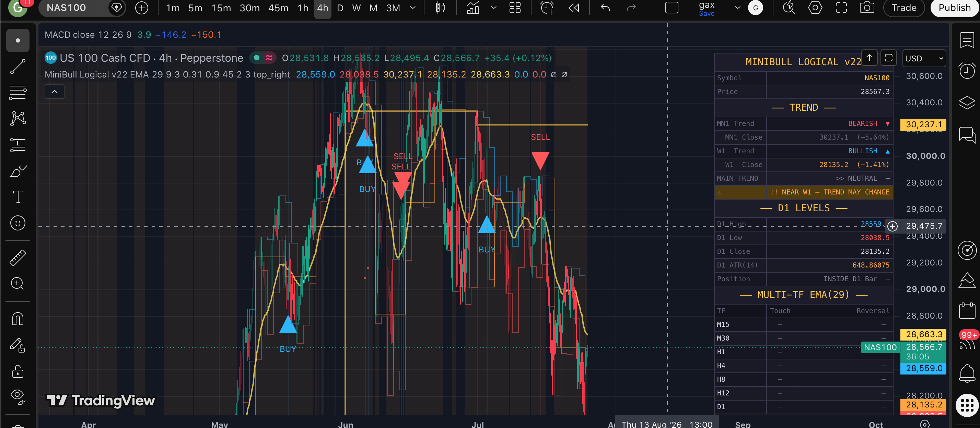Open the USD currency dropdown
980x428 pixels.
point(924,59)
